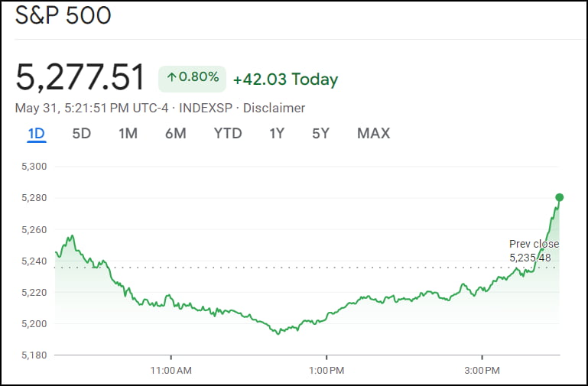The height and width of the screenshot is (386, 588).
Task: Click the 5,280 y-axis label
Action: coord(34,198)
